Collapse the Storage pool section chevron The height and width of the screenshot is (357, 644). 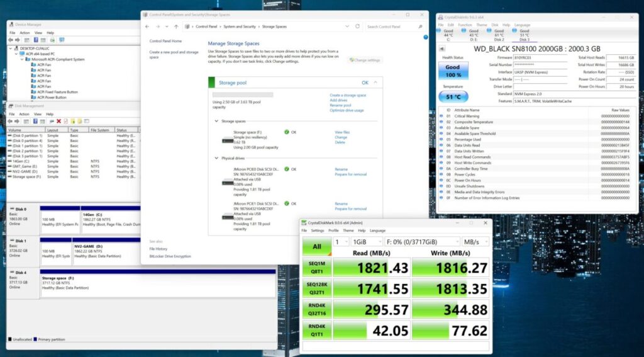coord(375,82)
